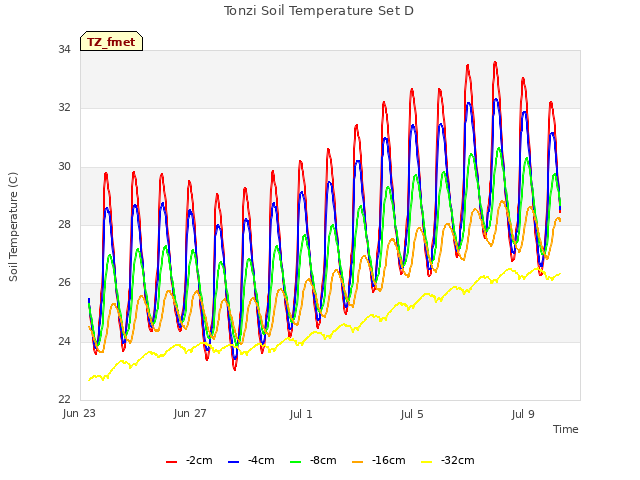Click the red -2cm legend swatch
Viewport: 640px width, 480px height.
(x=171, y=461)
